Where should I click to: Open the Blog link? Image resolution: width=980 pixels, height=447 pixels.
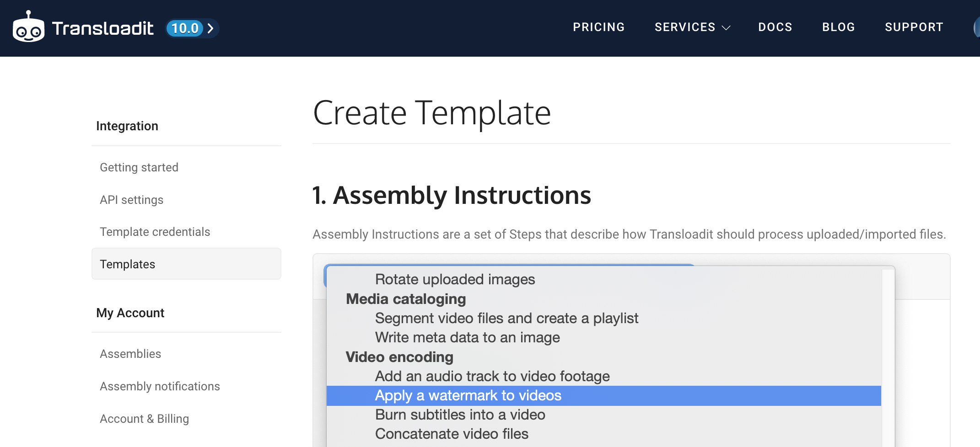tap(838, 27)
